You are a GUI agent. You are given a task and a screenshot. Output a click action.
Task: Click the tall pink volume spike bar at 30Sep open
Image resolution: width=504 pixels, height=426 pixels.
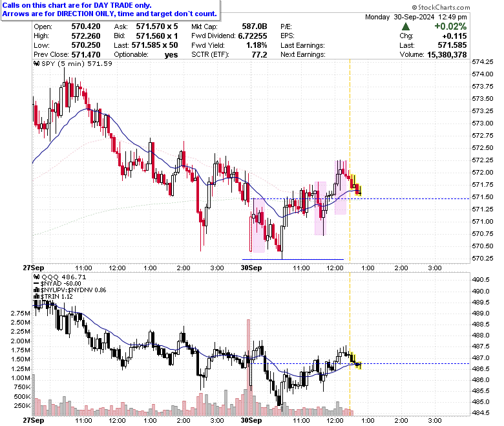(248, 367)
